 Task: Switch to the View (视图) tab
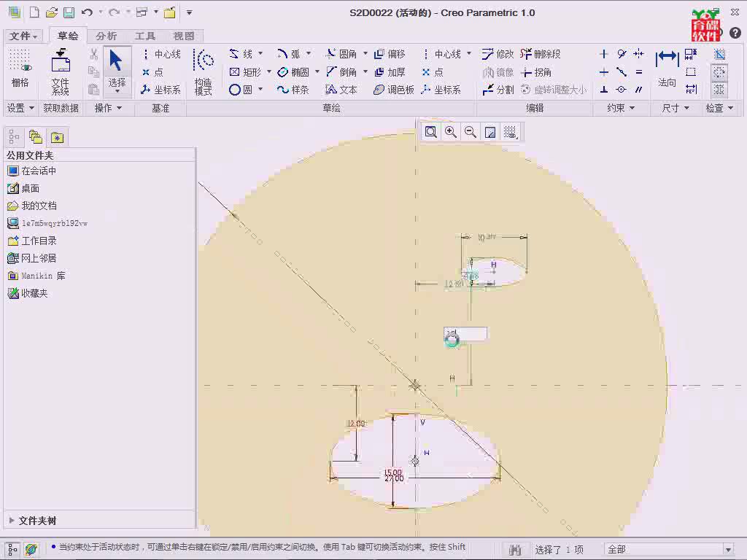point(183,36)
